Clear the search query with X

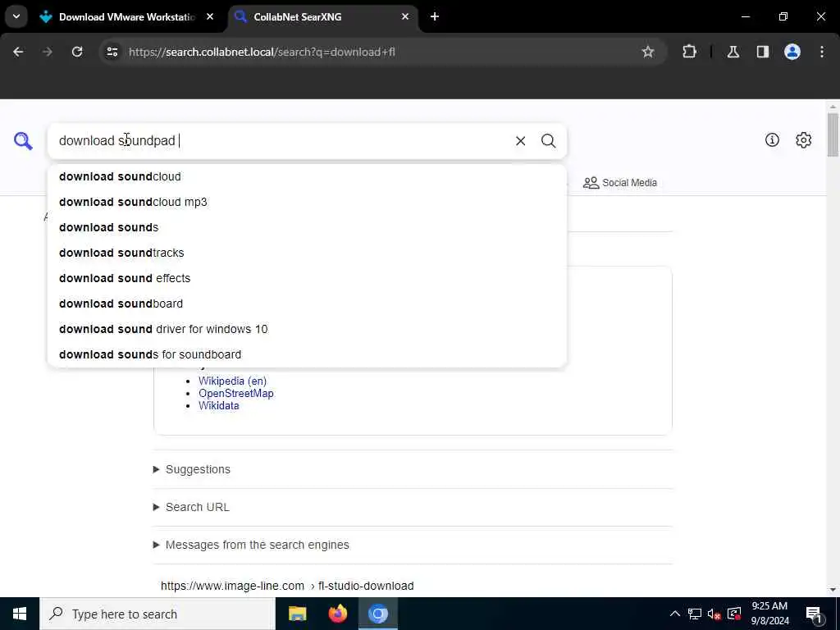pyautogui.click(x=520, y=141)
